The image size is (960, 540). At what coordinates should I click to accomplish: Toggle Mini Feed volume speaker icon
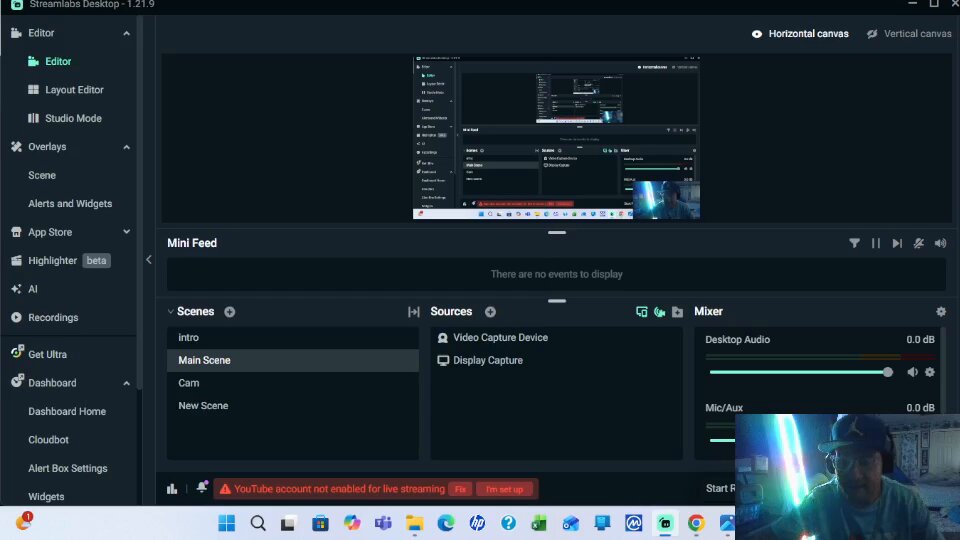coord(940,243)
